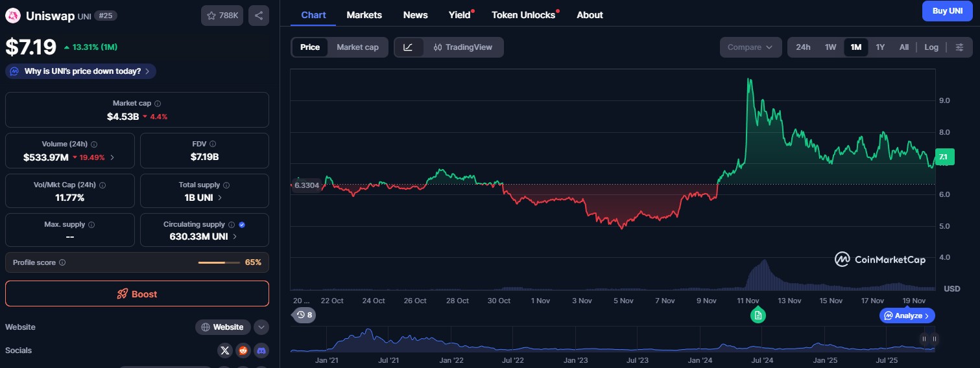
Task: Set chart range to 24h
Action: click(803, 47)
